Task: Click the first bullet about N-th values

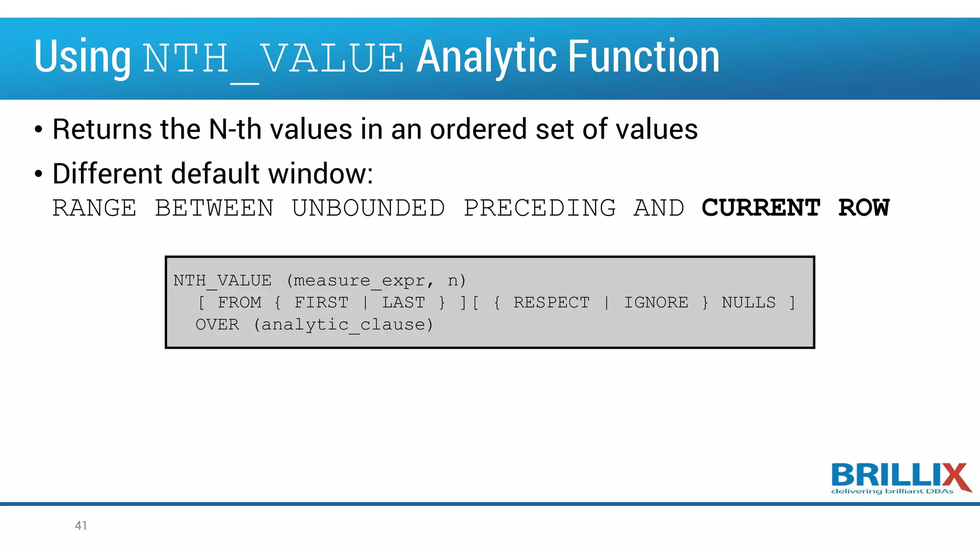Action: pos(375,129)
